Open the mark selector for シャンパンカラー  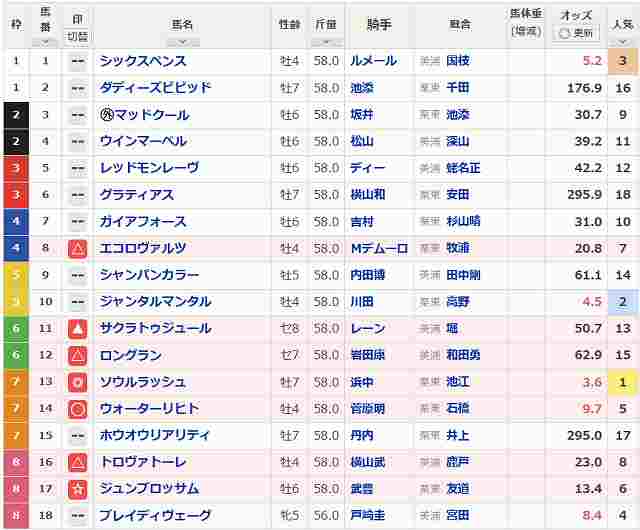78,275
